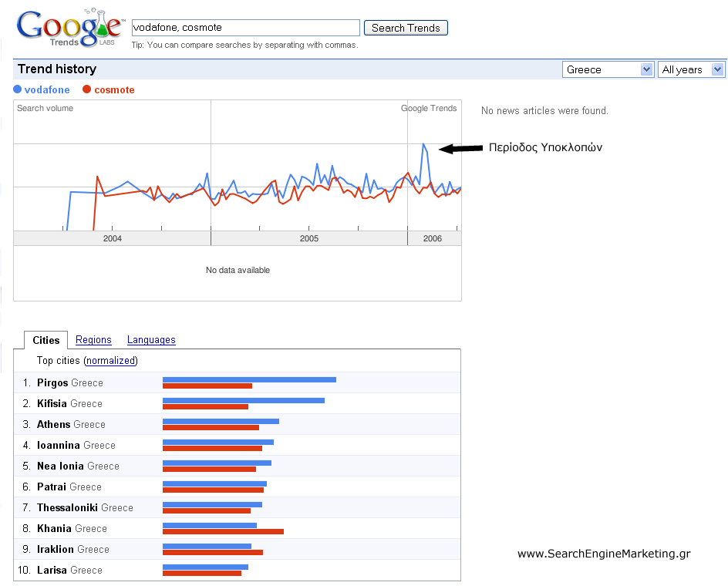Click the black arrow pointing at the spike
Image resolution: width=728 pixels, height=586 pixels.
point(461,148)
